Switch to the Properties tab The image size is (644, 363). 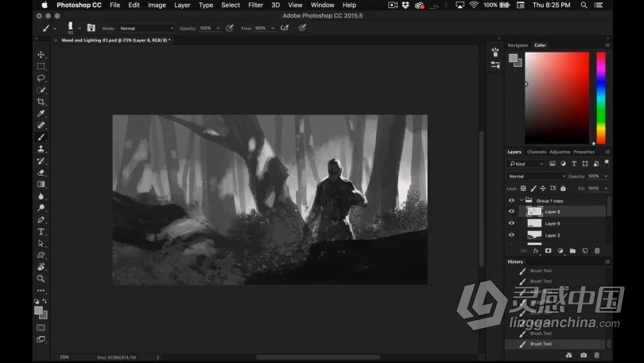point(584,152)
